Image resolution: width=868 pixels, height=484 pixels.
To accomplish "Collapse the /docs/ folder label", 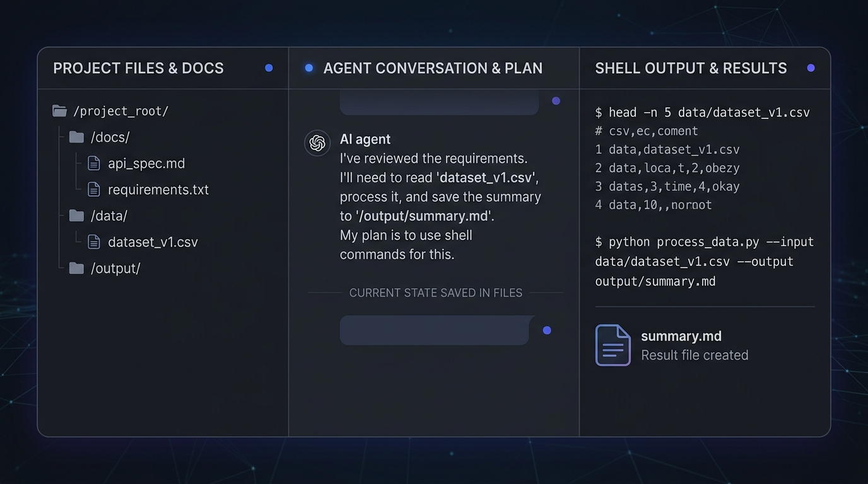I will [110, 137].
